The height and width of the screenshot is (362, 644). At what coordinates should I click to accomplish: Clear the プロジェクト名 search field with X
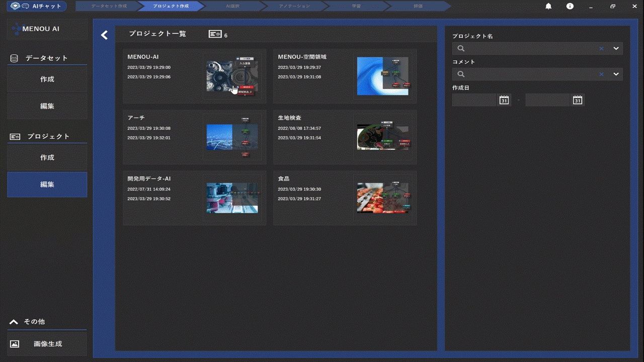coord(601,49)
